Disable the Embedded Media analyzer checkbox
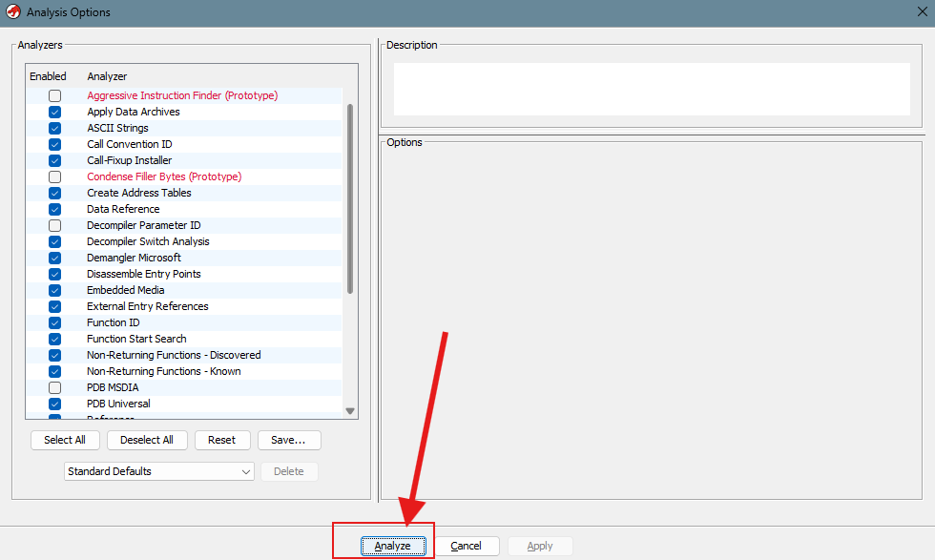The height and width of the screenshot is (560, 935). [54, 290]
